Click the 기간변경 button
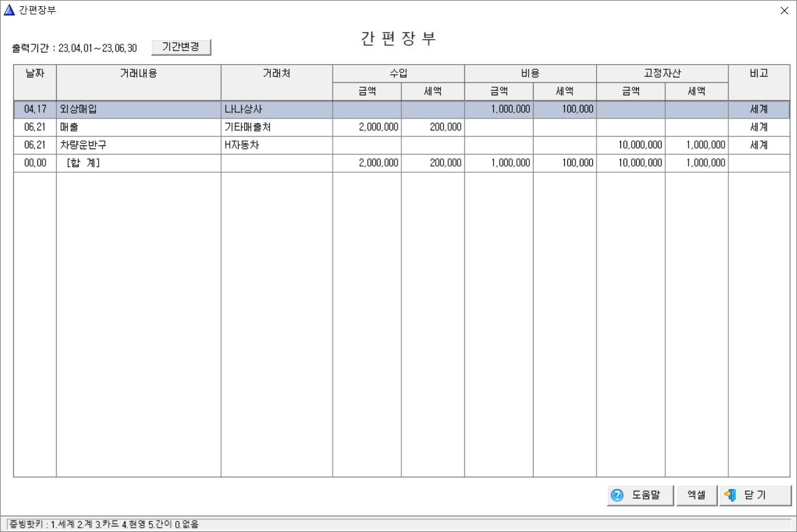797x532 pixels. (x=181, y=47)
